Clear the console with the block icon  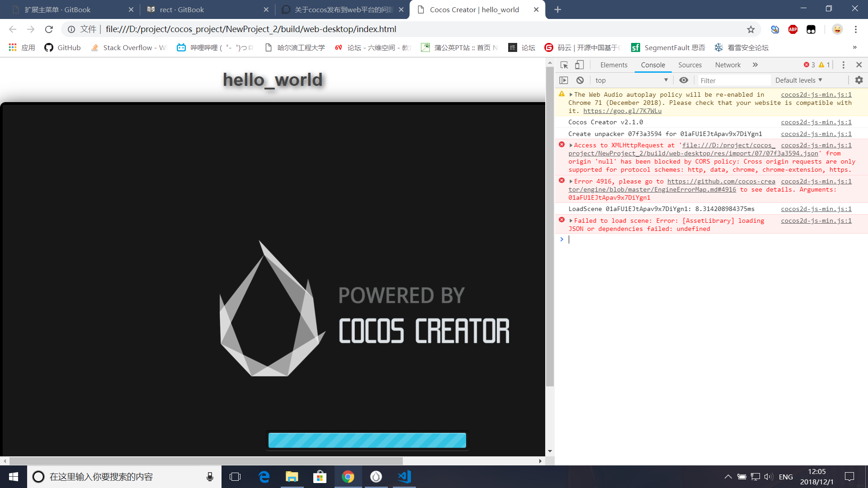(580, 80)
